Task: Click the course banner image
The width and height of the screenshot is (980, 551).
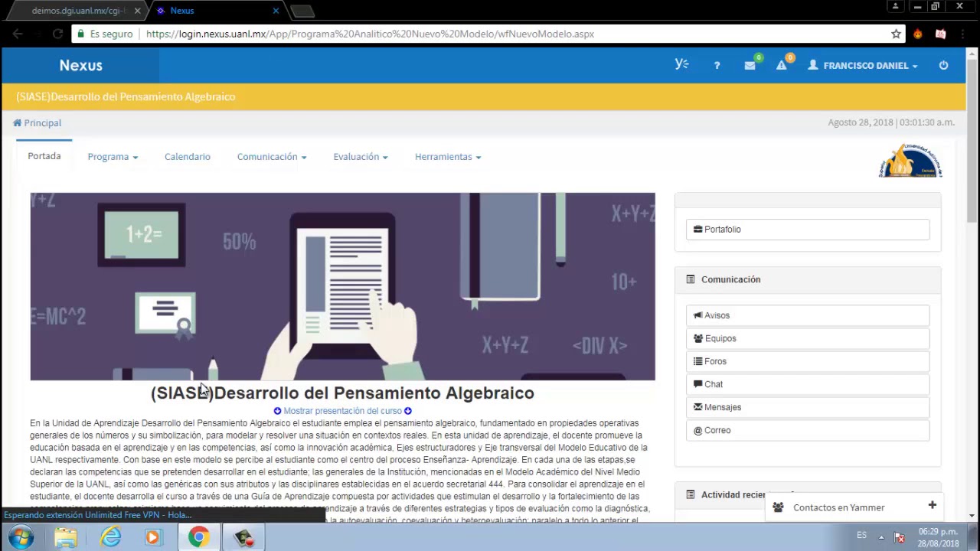Action: click(342, 286)
